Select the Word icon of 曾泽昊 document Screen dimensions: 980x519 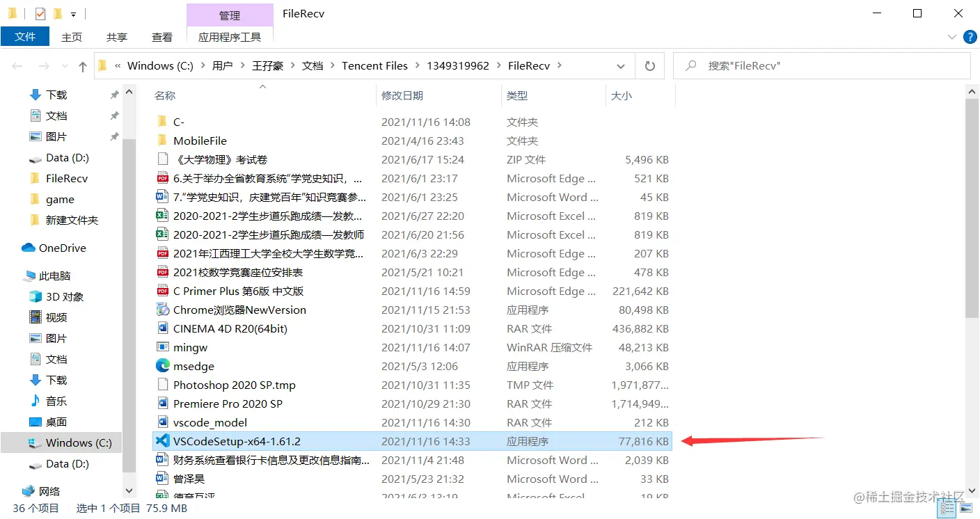click(162, 479)
